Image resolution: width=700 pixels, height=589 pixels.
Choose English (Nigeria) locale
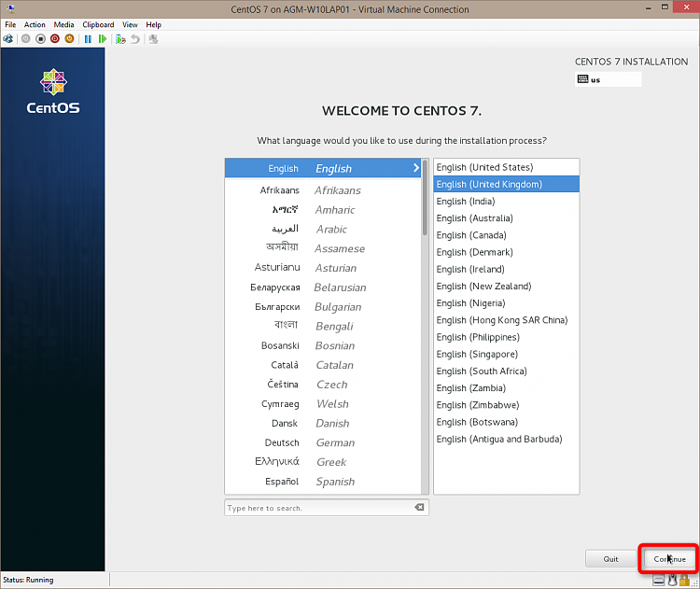[x=506, y=302]
